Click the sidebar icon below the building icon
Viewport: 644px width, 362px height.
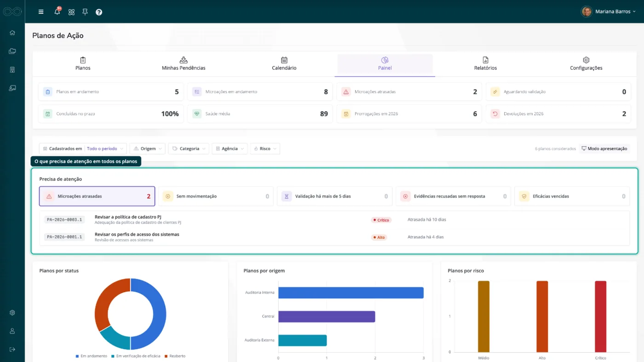[x=12, y=88]
